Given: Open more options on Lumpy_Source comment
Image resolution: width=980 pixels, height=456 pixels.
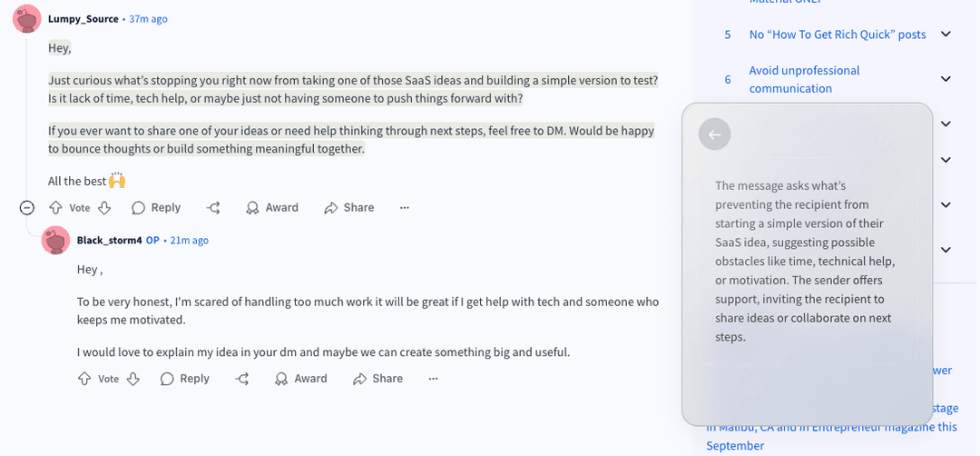Looking at the screenshot, I should click(405, 208).
